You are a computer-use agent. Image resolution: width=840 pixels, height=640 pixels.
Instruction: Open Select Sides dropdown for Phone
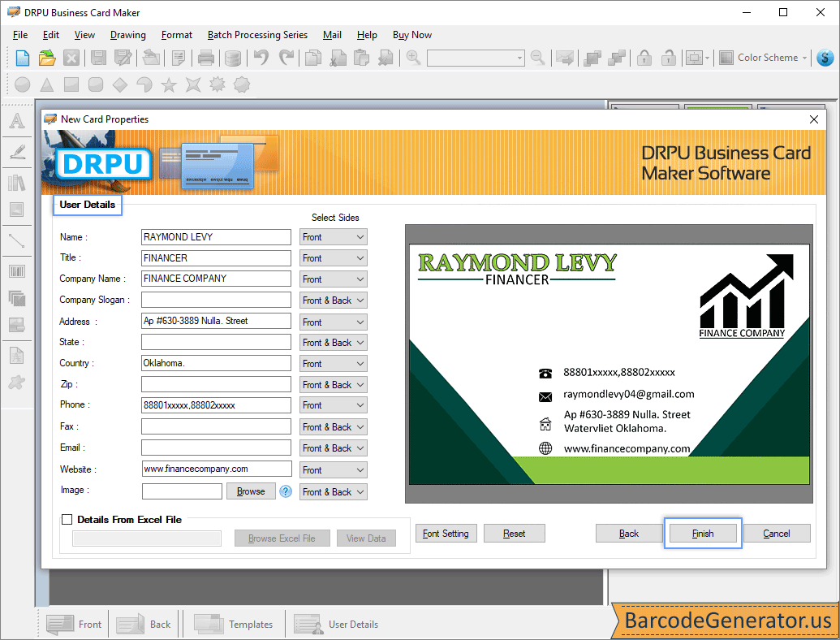tap(334, 405)
